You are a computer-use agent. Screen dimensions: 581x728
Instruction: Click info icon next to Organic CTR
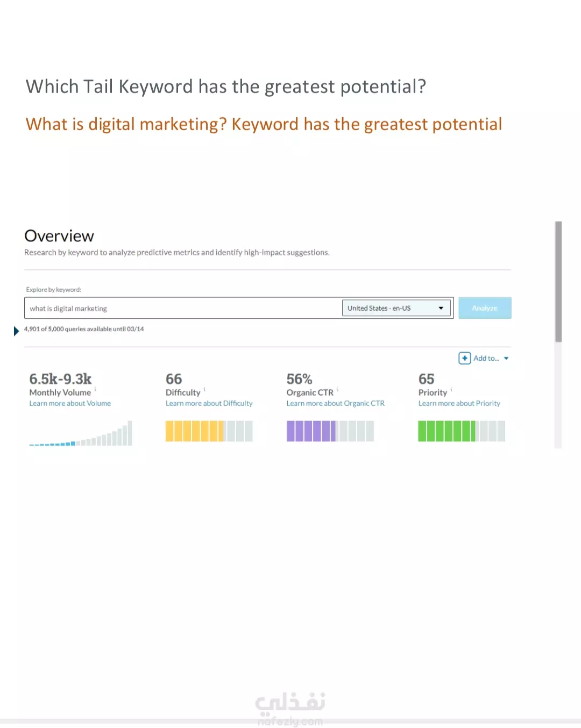coord(337,389)
